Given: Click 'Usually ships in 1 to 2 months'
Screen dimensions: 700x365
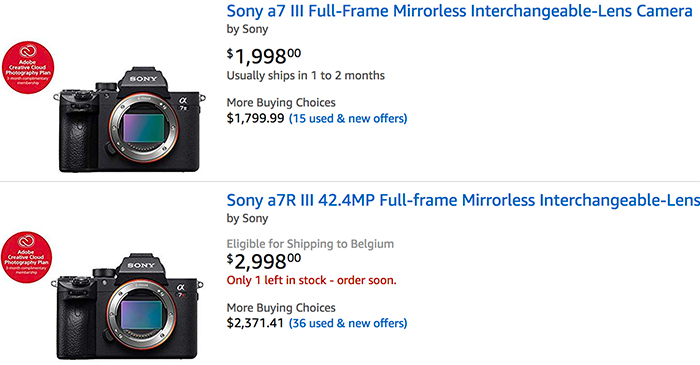Looking at the screenshot, I should pos(306,75).
